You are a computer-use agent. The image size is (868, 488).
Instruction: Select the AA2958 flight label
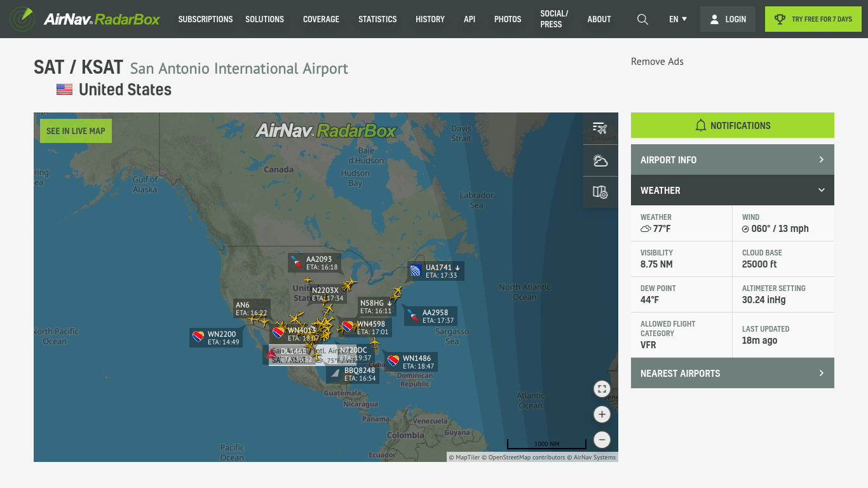pos(430,316)
